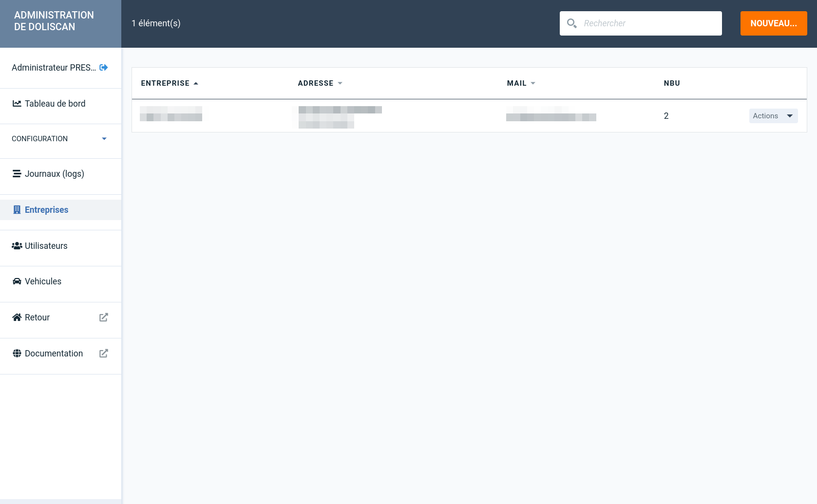Sort by ADRESSE column arrow
The width and height of the screenshot is (817, 504).
tap(340, 83)
